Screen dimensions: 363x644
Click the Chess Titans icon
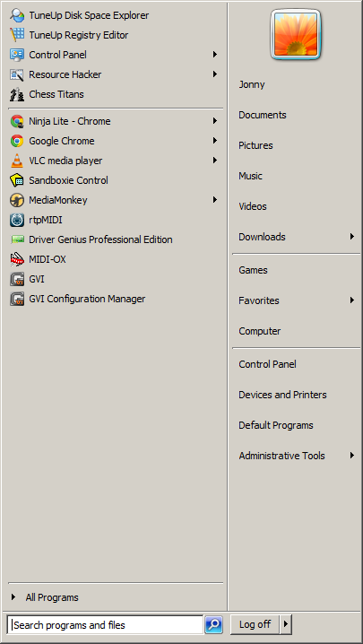click(x=17, y=94)
